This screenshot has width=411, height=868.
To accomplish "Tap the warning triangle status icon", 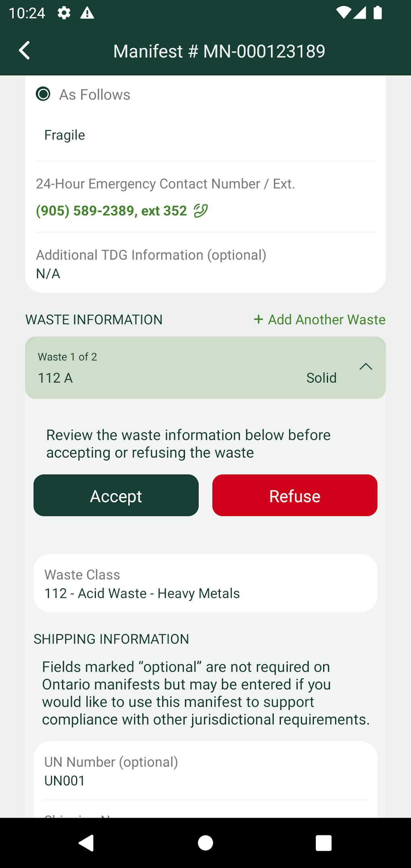I will (87, 13).
